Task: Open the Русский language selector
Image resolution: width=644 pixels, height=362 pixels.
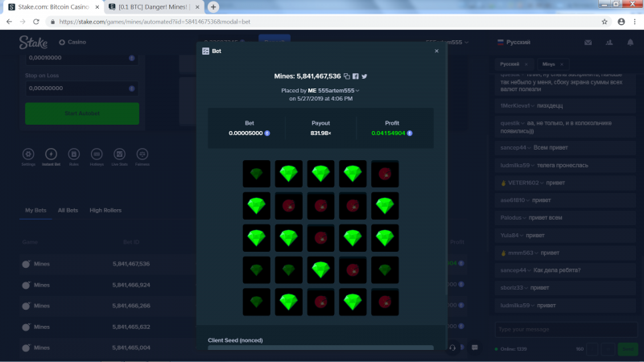Action: pyautogui.click(x=514, y=43)
